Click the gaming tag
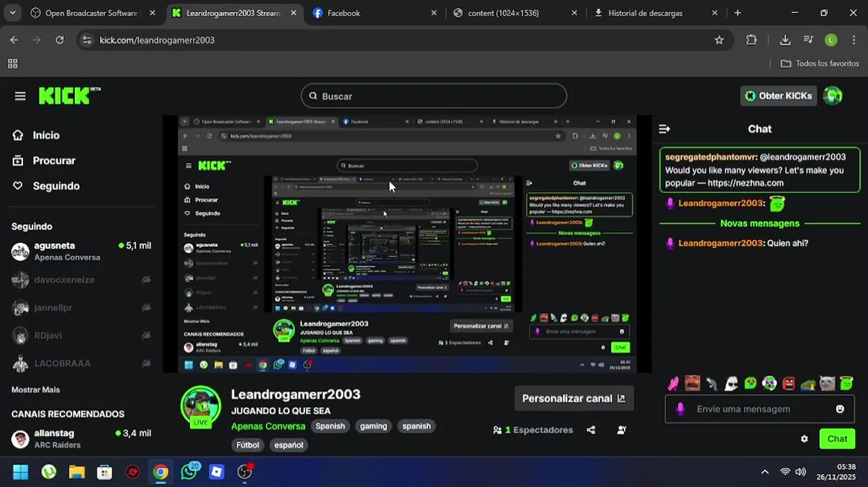 click(373, 426)
